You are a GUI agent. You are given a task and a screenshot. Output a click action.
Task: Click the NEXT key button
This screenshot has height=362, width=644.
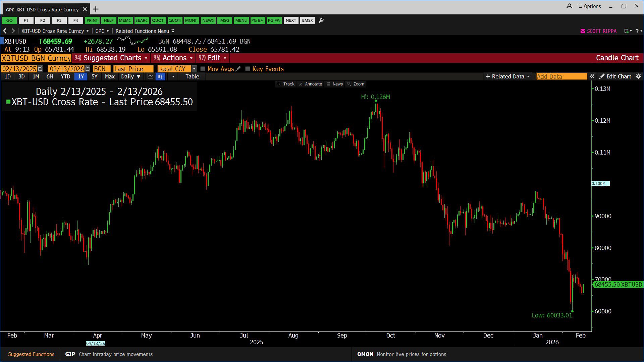point(291,20)
